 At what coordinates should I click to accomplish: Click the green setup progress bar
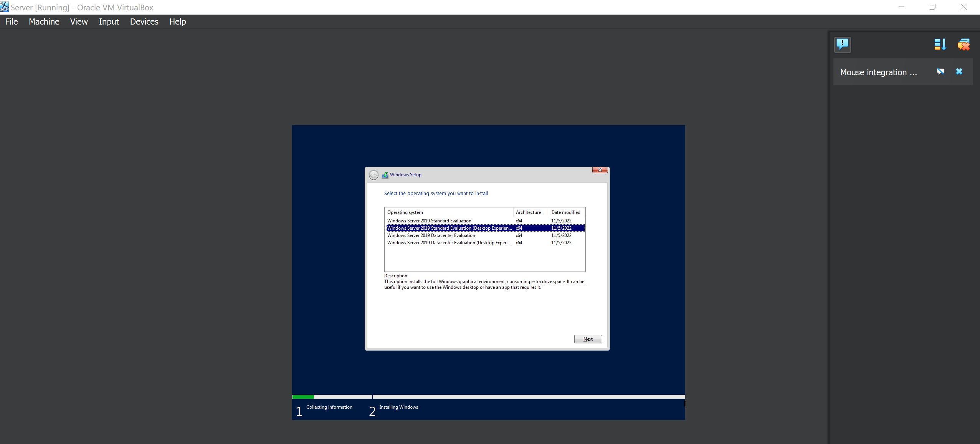[303, 397]
